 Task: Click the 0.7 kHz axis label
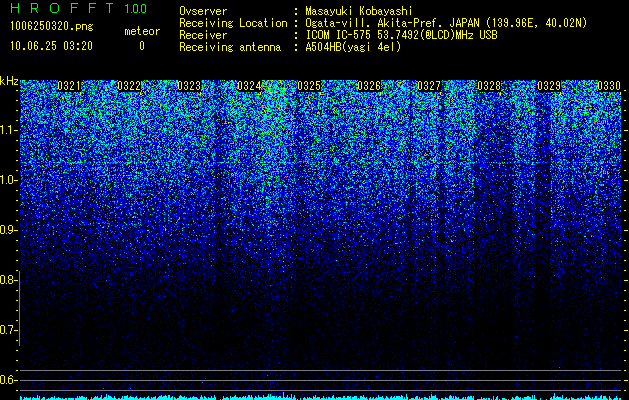(8, 330)
